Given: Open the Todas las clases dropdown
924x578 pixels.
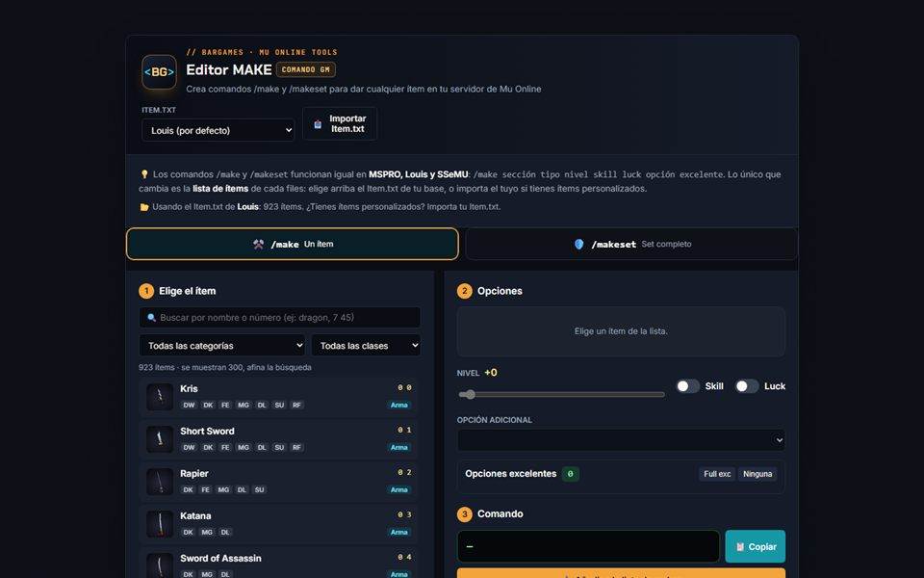Looking at the screenshot, I should point(366,346).
